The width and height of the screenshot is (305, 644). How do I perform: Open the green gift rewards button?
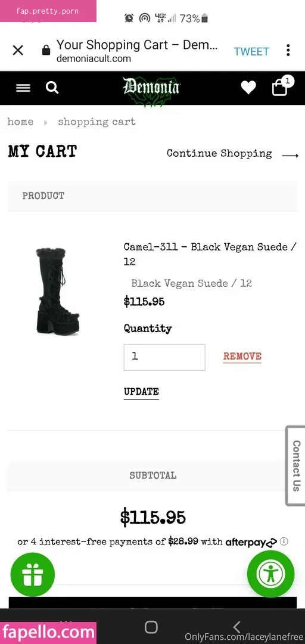[32, 574]
